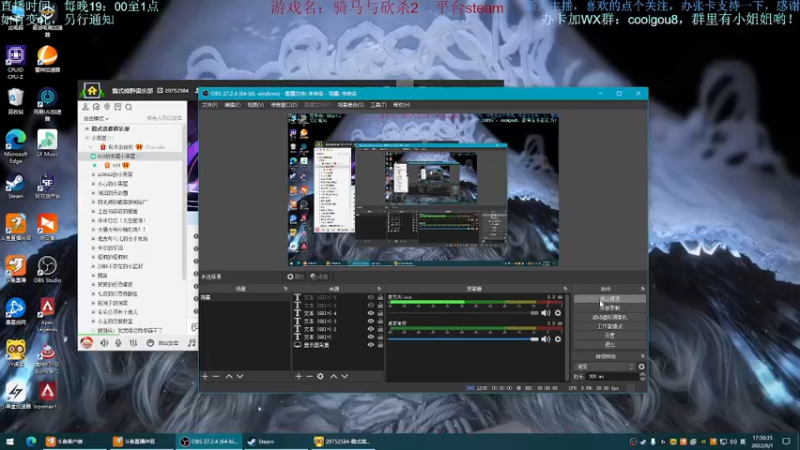This screenshot has width=800, height=450.
Task: Adjust the 桌面音频 blue volume slider
Action: click(463, 339)
